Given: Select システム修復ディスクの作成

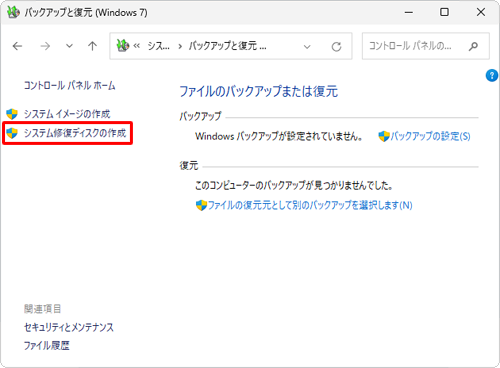Looking at the screenshot, I should tap(75, 133).
